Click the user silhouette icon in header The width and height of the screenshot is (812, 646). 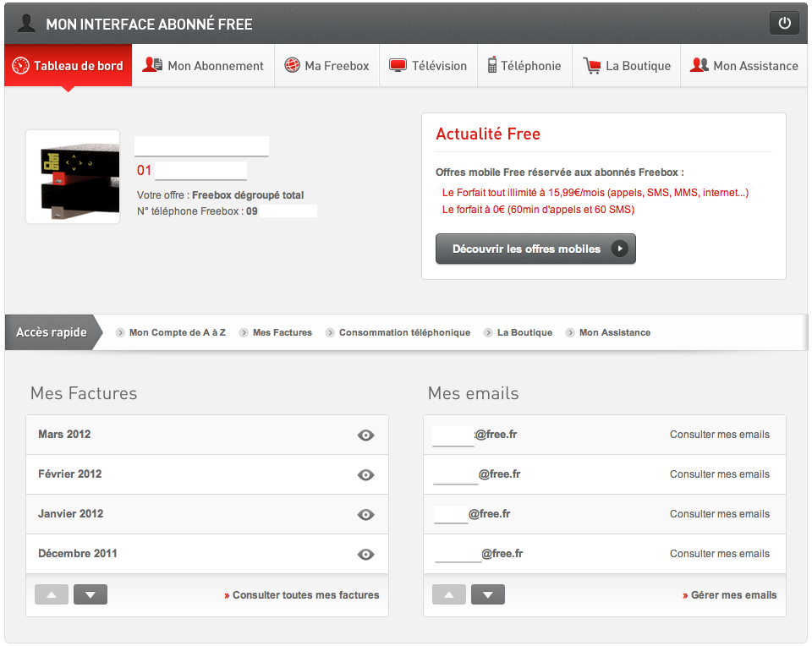[26, 24]
